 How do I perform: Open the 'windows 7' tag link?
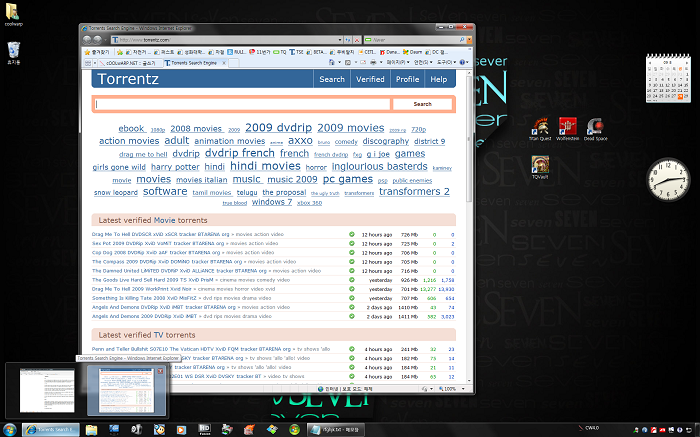272,202
